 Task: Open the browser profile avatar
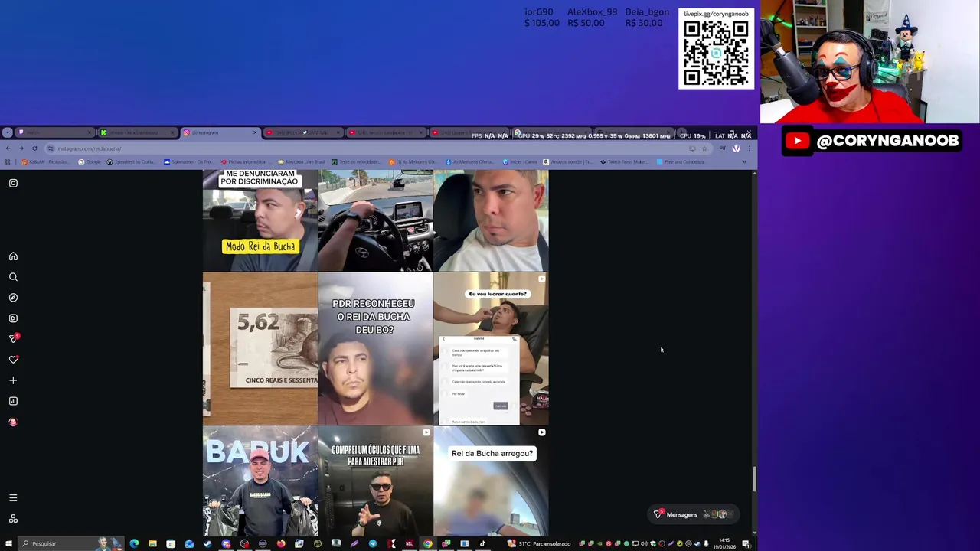pyautogui.click(x=736, y=148)
